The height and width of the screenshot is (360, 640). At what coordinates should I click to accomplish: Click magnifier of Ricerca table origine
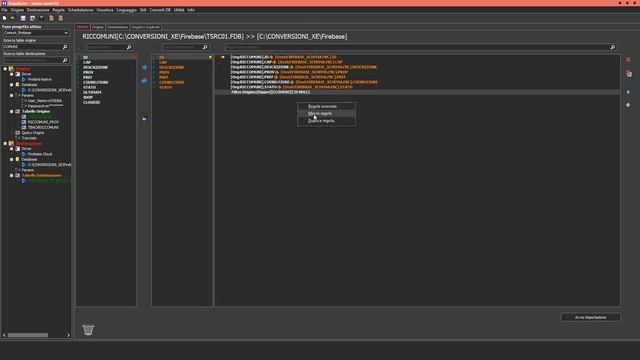pos(65,47)
